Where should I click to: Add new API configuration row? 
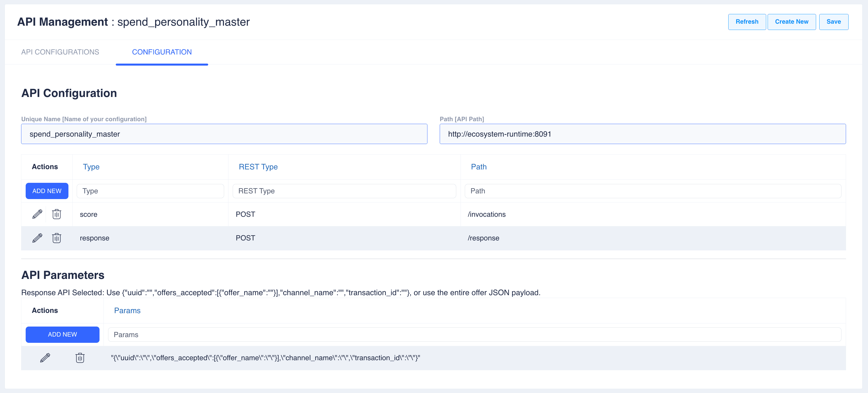[47, 191]
